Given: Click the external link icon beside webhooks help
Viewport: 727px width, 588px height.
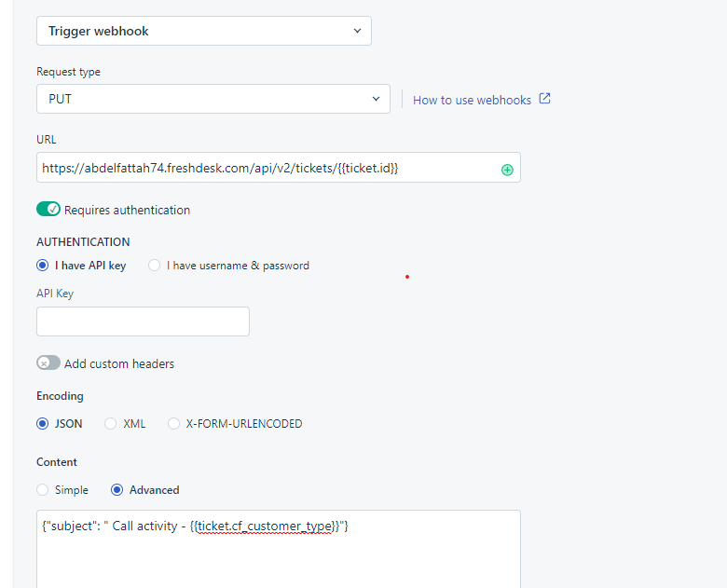Looking at the screenshot, I should [545, 99].
